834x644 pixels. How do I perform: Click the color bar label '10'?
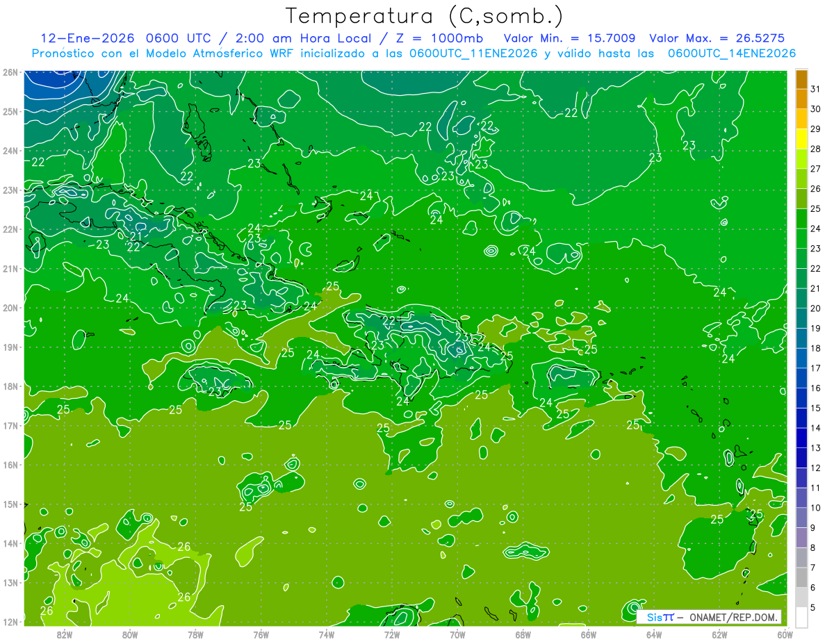[815, 508]
